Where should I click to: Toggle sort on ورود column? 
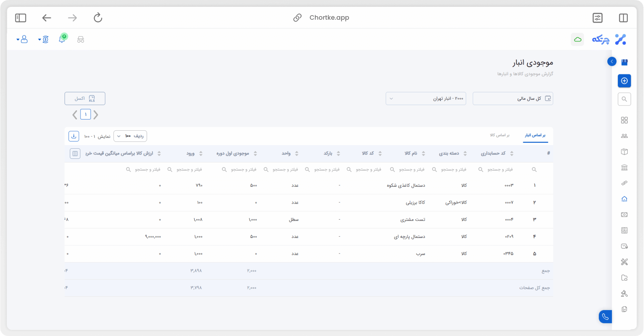201,153
